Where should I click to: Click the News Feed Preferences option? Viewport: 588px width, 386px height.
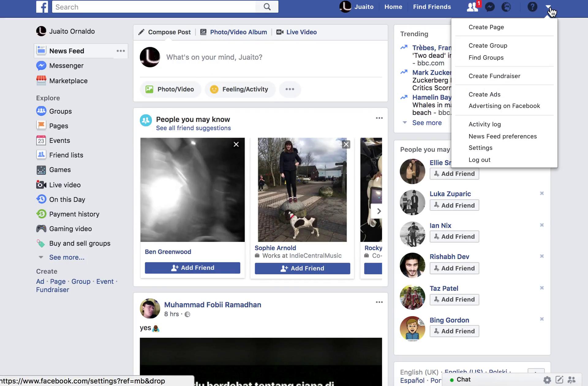[503, 136]
